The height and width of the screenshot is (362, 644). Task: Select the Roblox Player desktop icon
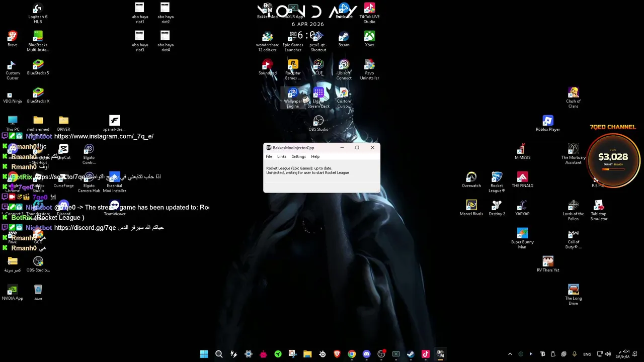548,124
